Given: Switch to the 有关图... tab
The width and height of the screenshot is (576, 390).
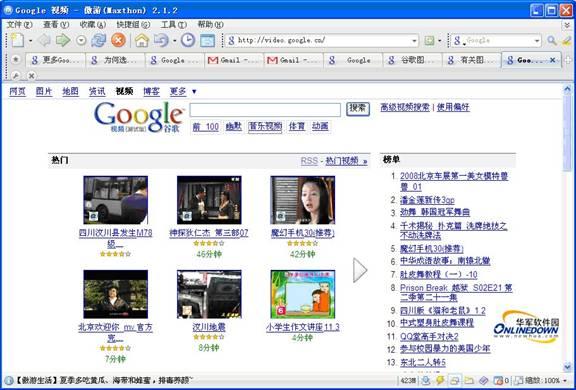Looking at the screenshot, I should point(472,60).
